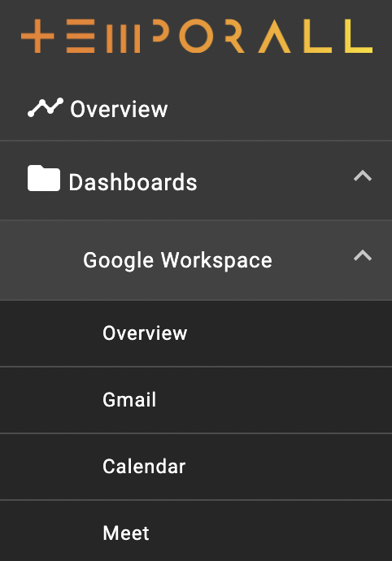Open the top-level Overview menu item

pos(196,109)
